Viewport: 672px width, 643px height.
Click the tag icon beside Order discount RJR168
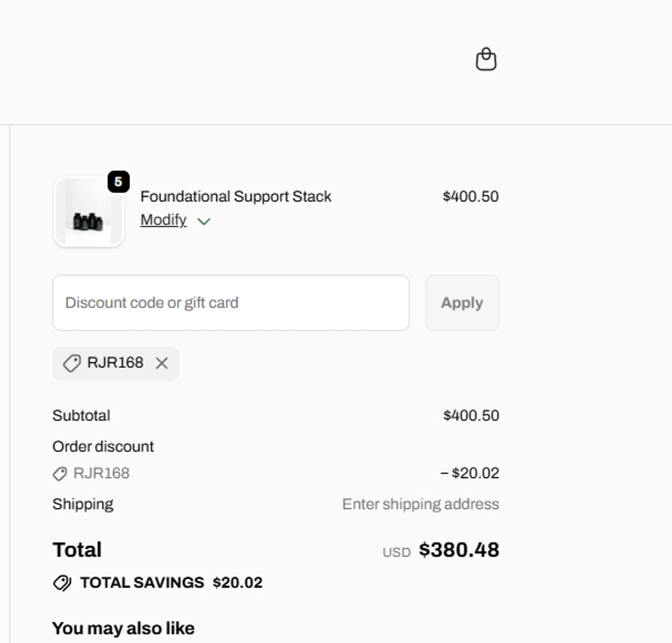[60, 474]
